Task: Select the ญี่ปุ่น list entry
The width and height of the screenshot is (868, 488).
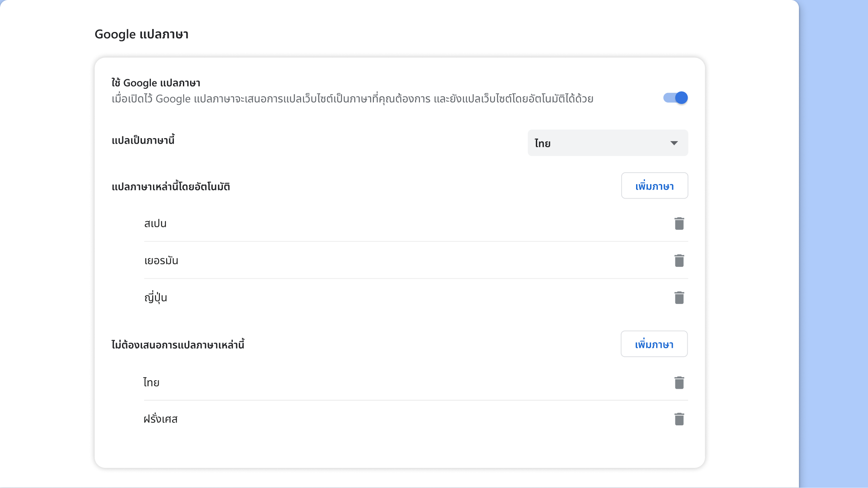Action: [x=156, y=297]
